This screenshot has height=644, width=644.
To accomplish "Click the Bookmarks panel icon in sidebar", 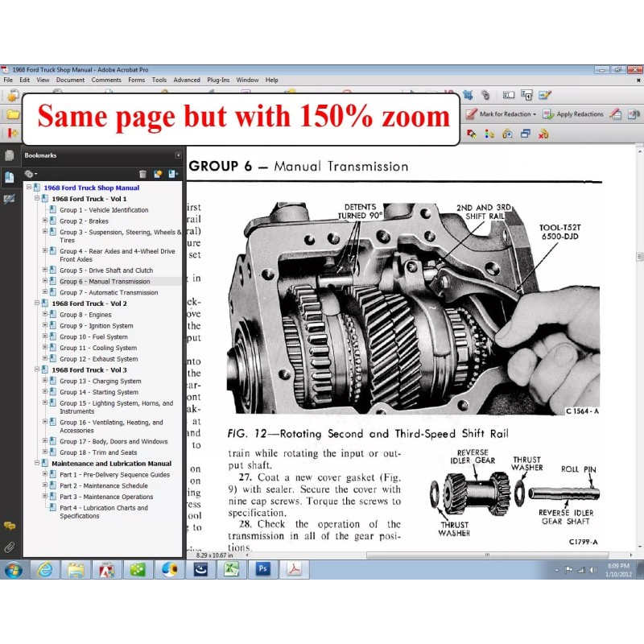I will [x=10, y=177].
